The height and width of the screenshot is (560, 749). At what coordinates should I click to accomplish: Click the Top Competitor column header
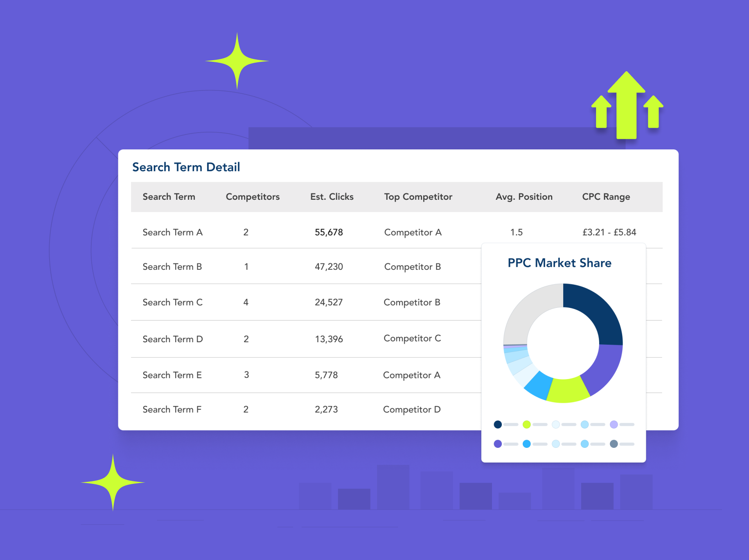(418, 197)
